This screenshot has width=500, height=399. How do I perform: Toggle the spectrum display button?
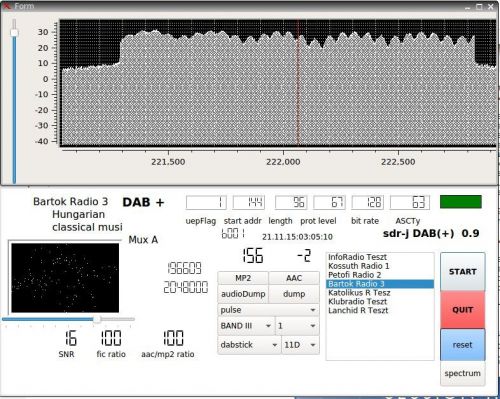[462, 373]
